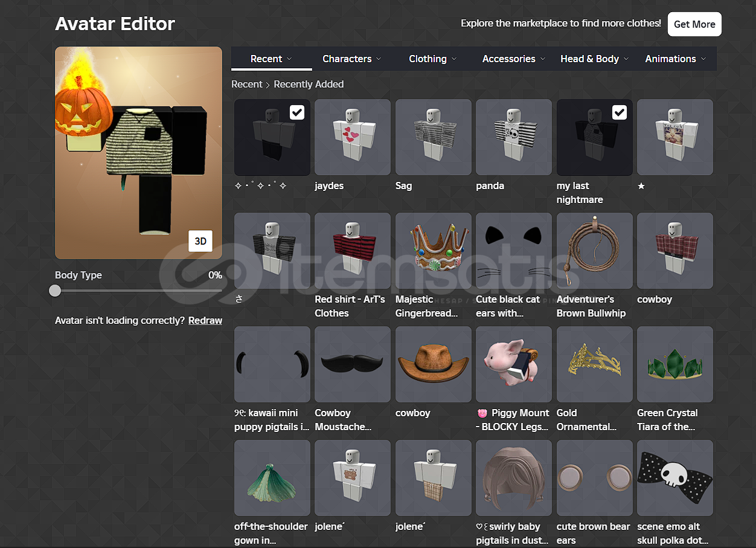This screenshot has width=756, height=548.
Task: Select the Majestic Gingerbread crown item
Action: pos(433,250)
